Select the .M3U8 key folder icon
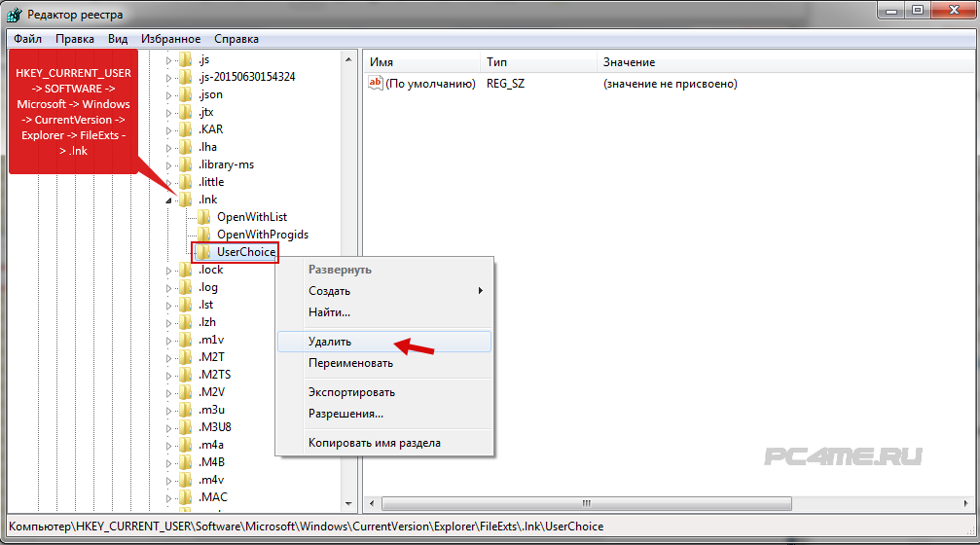Screen dimensions: 980x545 pyautogui.click(x=186, y=427)
